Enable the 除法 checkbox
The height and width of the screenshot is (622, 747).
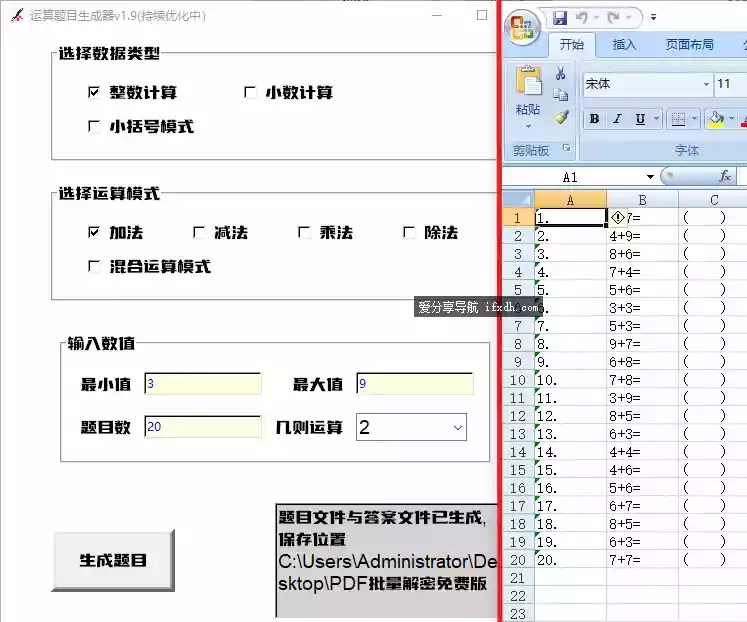[409, 232]
